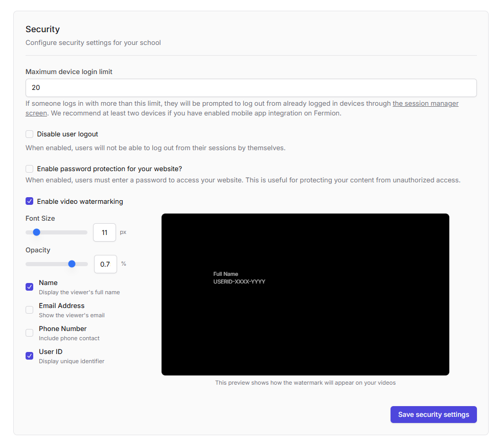Click the Security section heading
Screen dimensions: 503x448
point(42,30)
